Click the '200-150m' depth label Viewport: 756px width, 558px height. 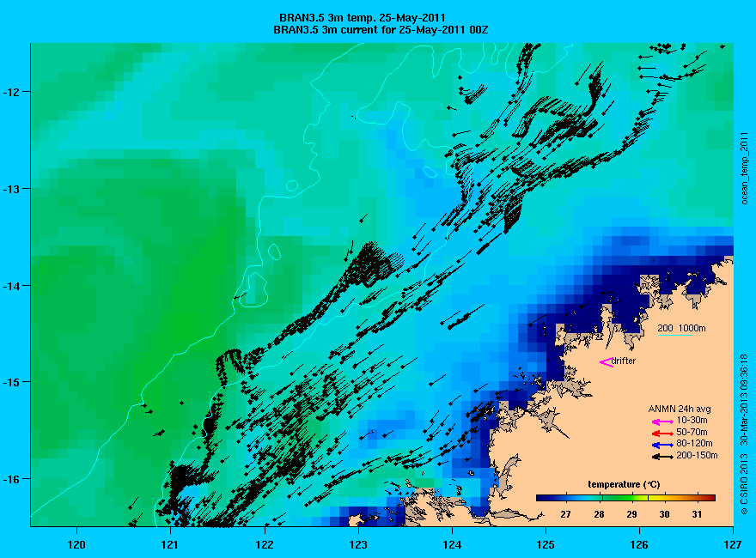[697, 455]
